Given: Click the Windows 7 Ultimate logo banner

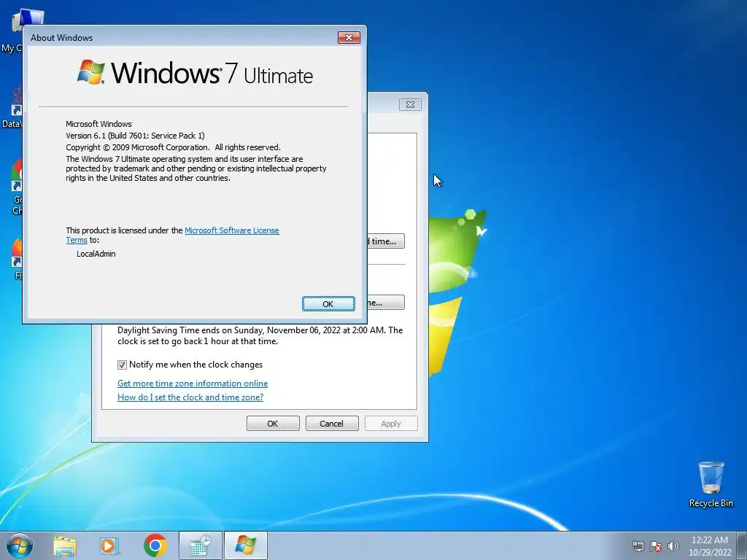Looking at the screenshot, I should coord(195,73).
